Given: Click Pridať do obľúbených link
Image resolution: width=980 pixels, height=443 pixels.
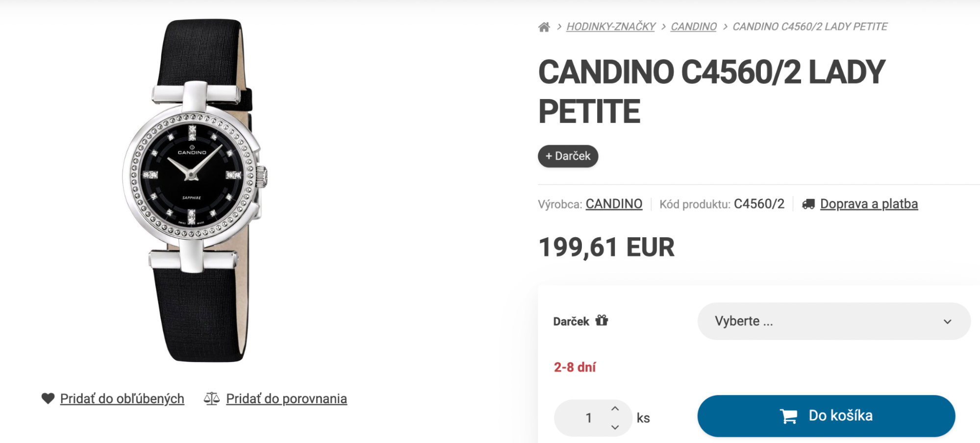Looking at the screenshot, I should [x=122, y=398].
